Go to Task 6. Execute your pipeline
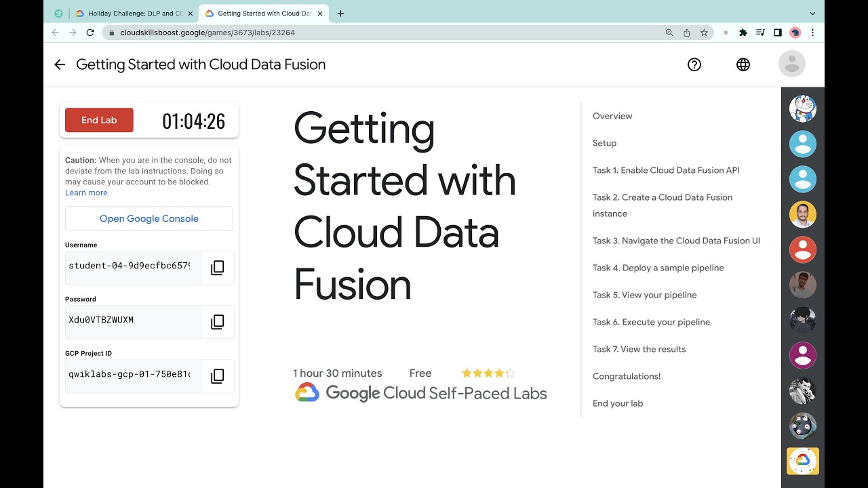The height and width of the screenshot is (488, 868). coord(651,322)
